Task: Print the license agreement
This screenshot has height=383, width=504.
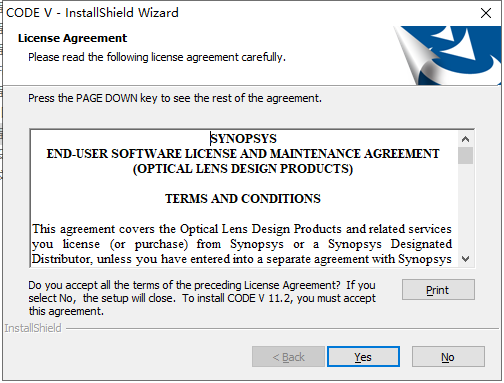Action: click(438, 290)
